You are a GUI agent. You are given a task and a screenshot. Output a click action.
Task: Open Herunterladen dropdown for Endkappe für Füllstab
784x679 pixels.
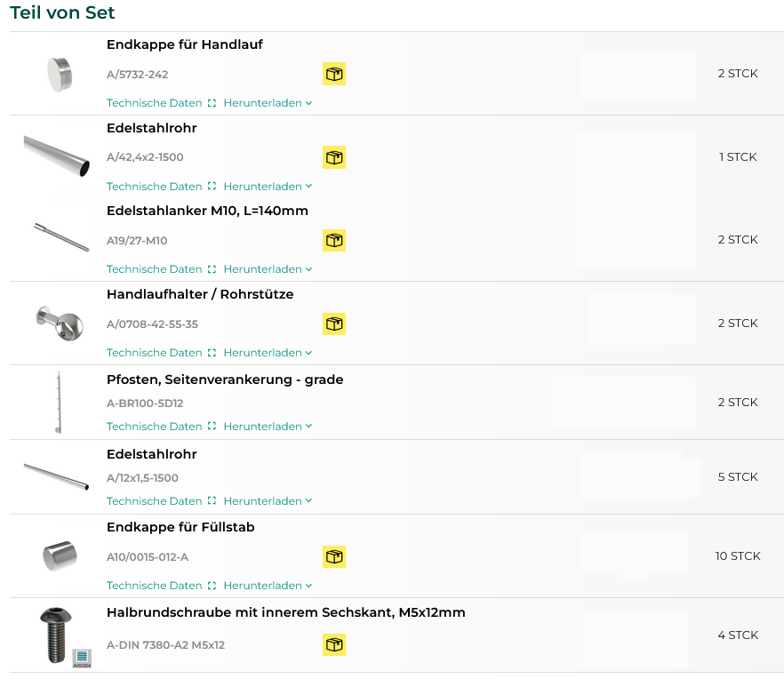pos(268,586)
